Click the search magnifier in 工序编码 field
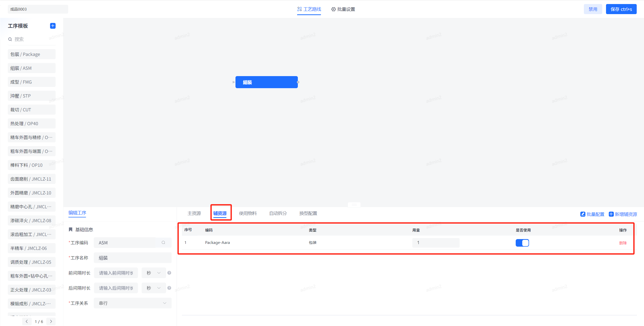The width and height of the screenshot is (644, 326). pos(163,242)
